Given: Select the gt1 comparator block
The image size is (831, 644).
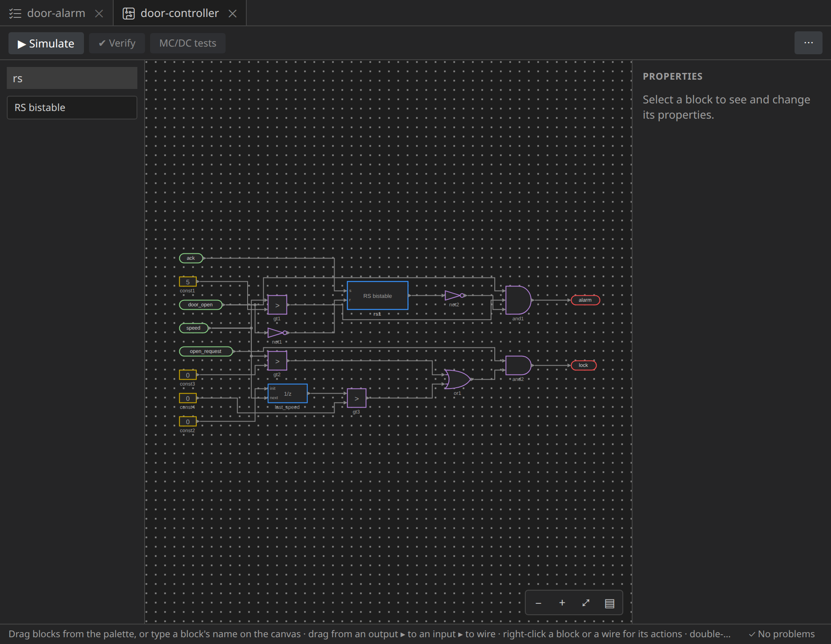Looking at the screenshot, I should point(277,305).
